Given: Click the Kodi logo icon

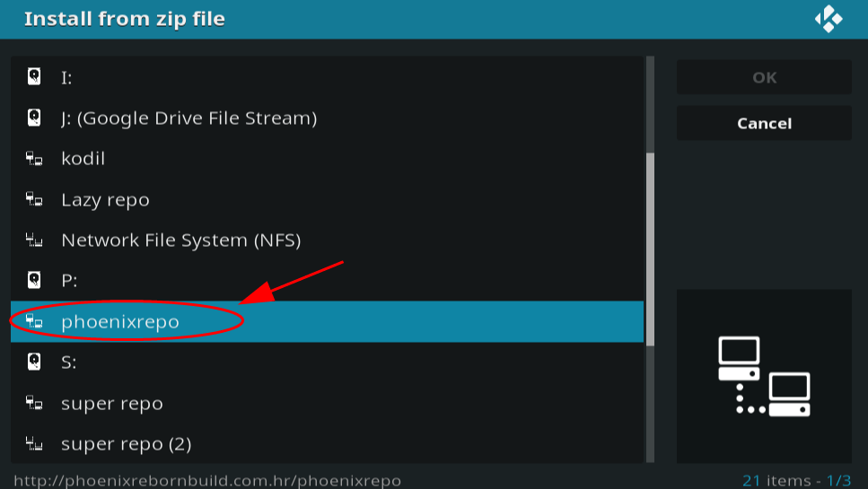Looking at the screenshot, I should tap(829, 19).
